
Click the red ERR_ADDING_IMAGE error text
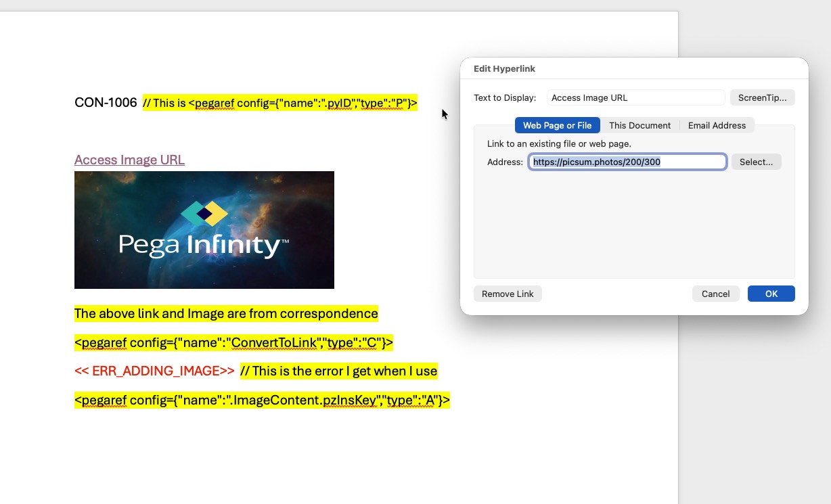click(154, 371)
